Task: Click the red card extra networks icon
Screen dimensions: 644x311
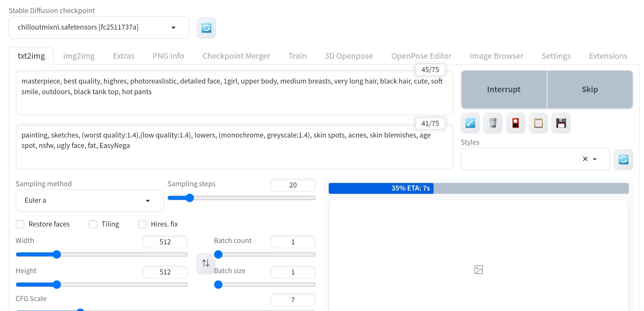Action: [515, 123]
